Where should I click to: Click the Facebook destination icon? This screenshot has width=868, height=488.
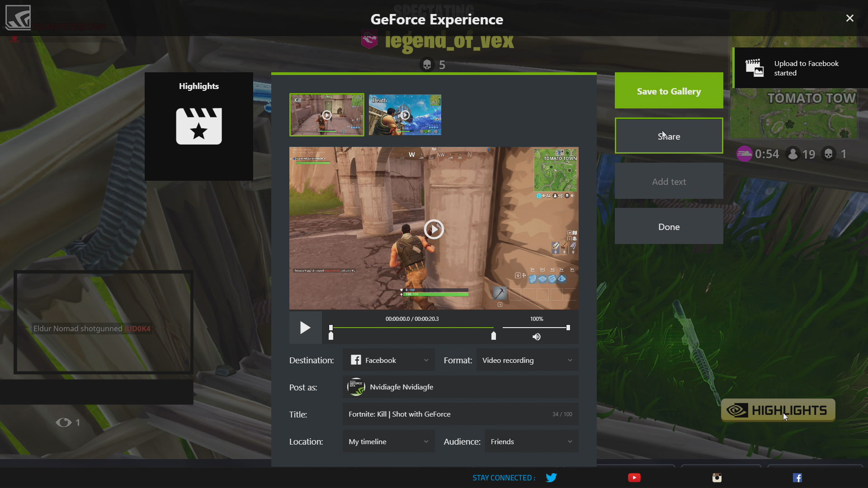(355, 360)
